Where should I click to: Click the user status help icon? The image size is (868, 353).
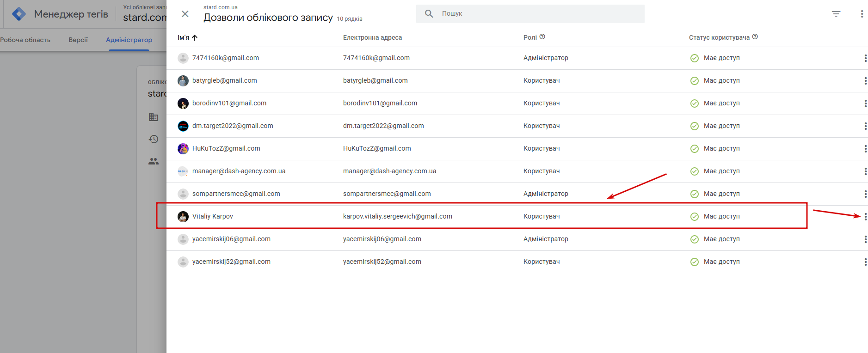click(x=755, y=37)
